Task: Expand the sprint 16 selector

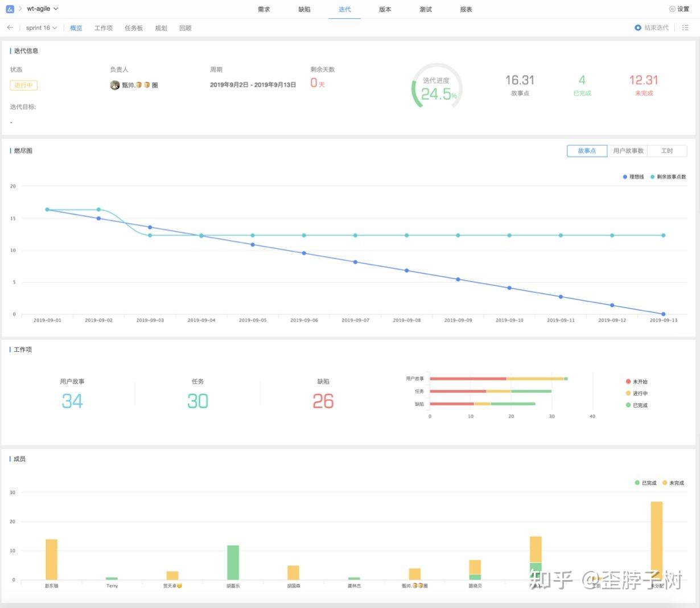Action: click(42, 28)
